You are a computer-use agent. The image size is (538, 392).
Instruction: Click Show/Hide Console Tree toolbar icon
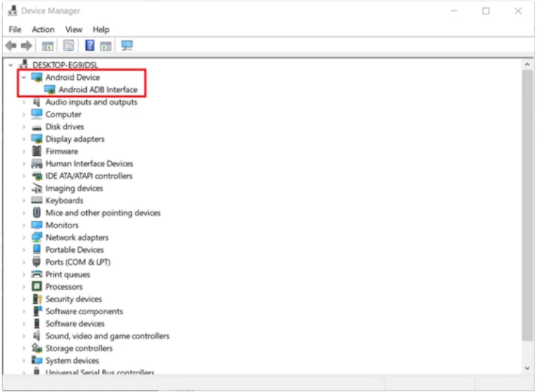coord(48,45)
